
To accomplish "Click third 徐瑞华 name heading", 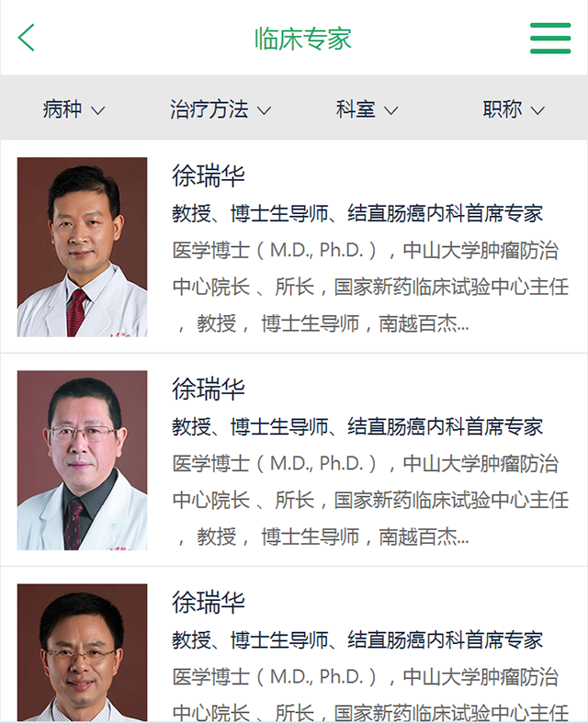I will pos(209,602).
